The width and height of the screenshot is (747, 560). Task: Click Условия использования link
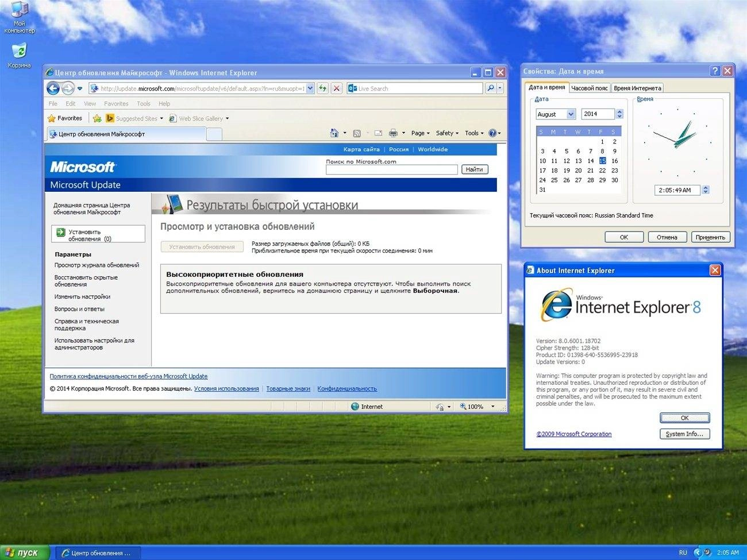click(x=226, y=389)
